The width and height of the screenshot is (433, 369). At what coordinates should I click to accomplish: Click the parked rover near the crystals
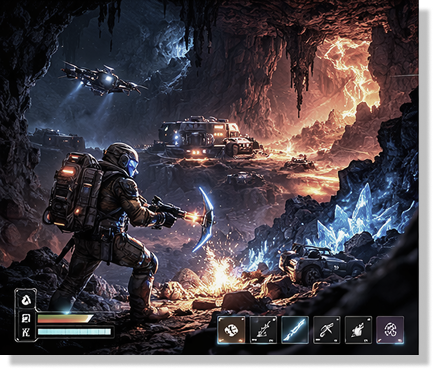coord(320,264)
